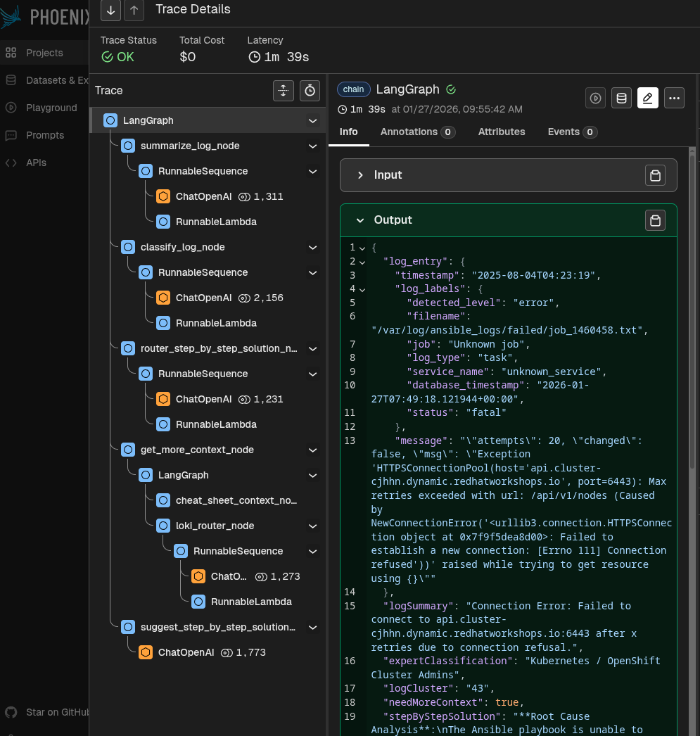
Task: Copy the Output contents via clipboard icon
Action: click(655, 220)
